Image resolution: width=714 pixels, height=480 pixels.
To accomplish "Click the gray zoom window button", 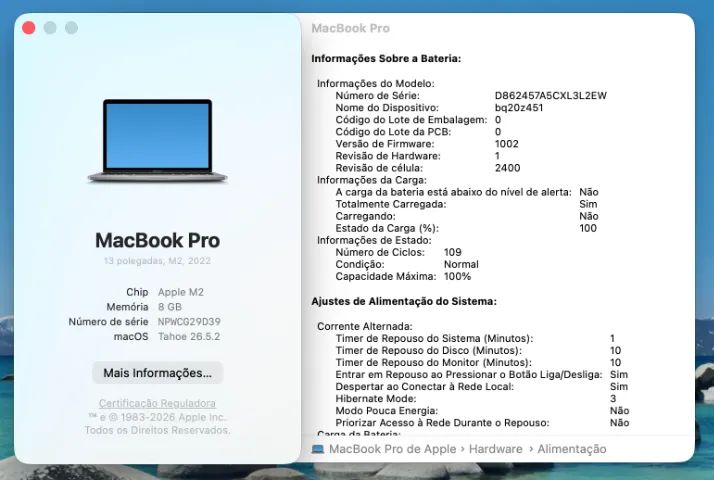I will click(71, 28).
